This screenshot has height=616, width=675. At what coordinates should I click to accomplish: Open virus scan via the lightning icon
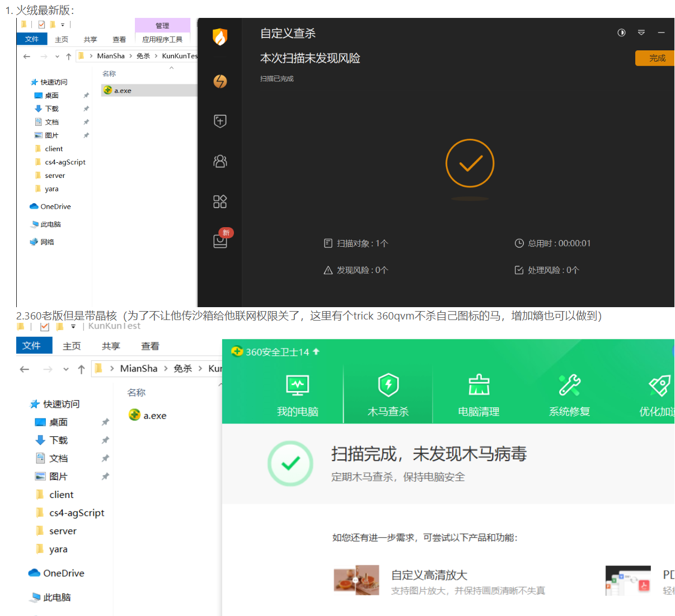click(220, 82)
